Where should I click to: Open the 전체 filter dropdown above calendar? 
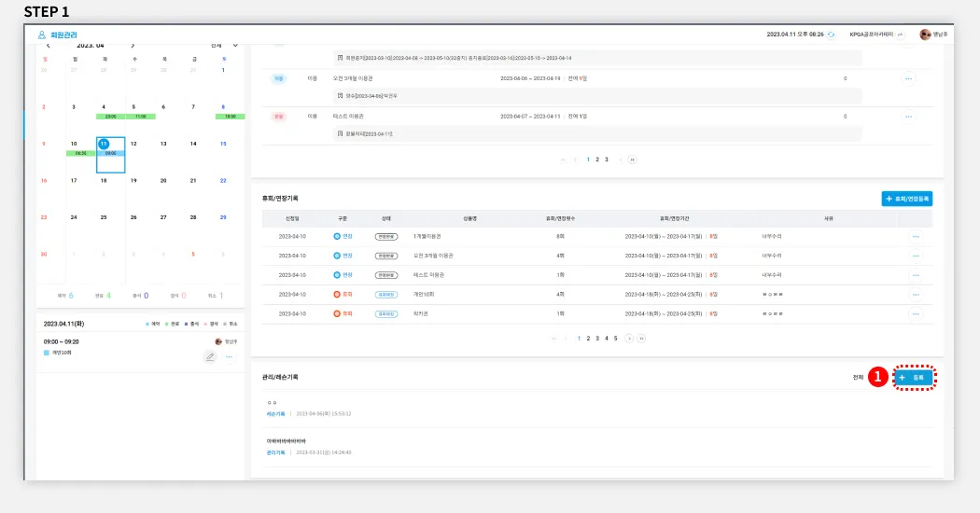[x=224, y=46]
